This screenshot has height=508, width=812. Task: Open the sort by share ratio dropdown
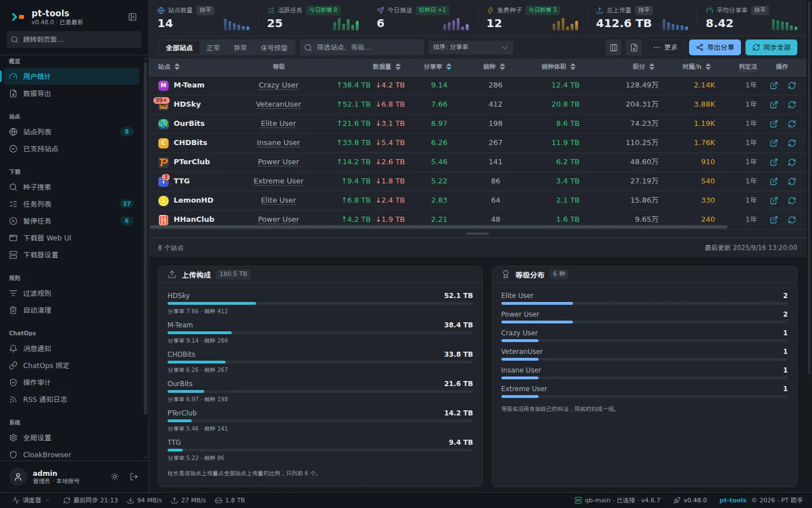click(471, 47)
